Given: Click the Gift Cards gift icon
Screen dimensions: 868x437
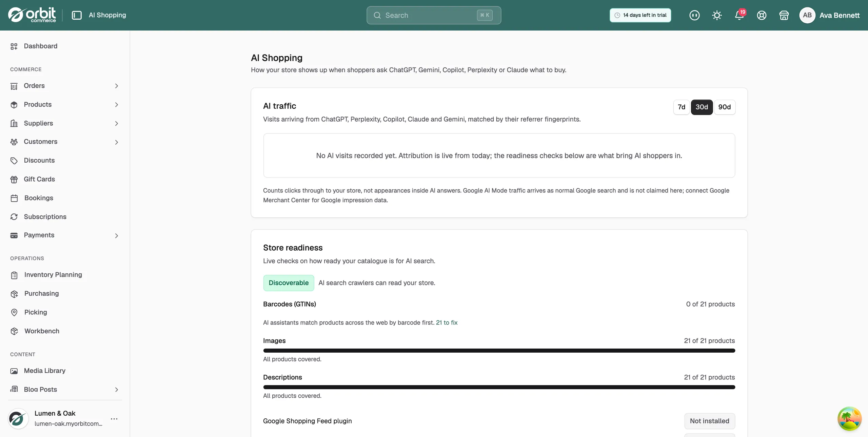Looking at the screenshot, I should point(14,179).
